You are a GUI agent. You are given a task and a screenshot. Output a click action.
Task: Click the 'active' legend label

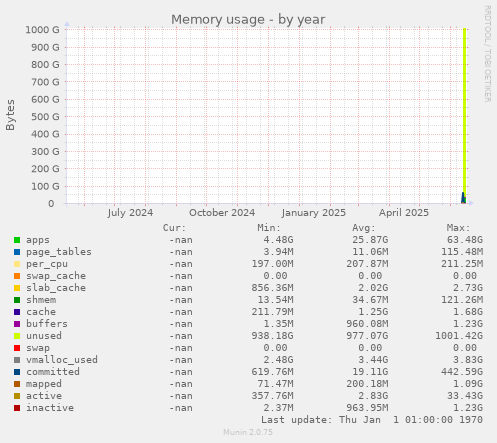click(x=44, y=396)
